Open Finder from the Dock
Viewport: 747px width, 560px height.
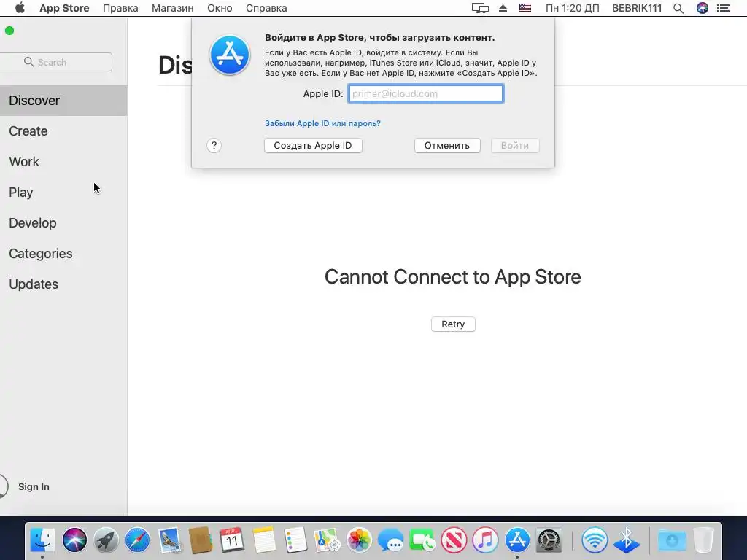point(42,540)
